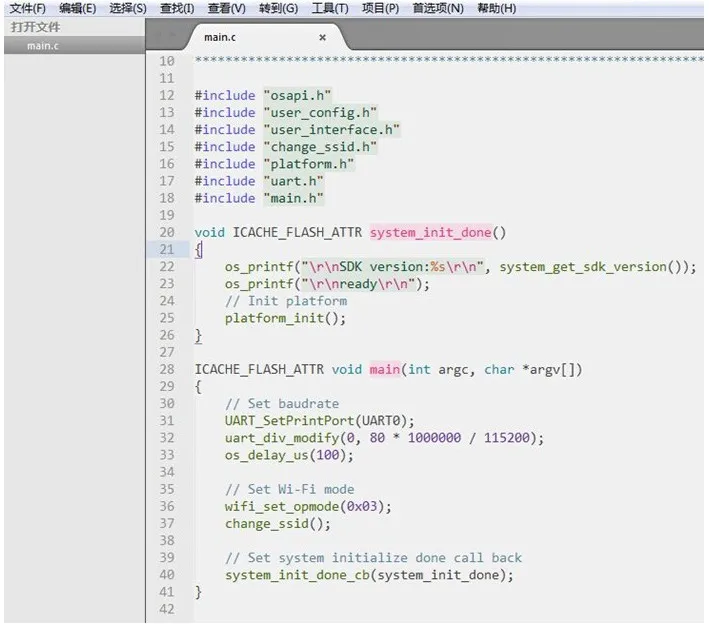Open the 工具(T) menu
The height and width of the screenshot is (630, 709).
[x=330, y=9]
